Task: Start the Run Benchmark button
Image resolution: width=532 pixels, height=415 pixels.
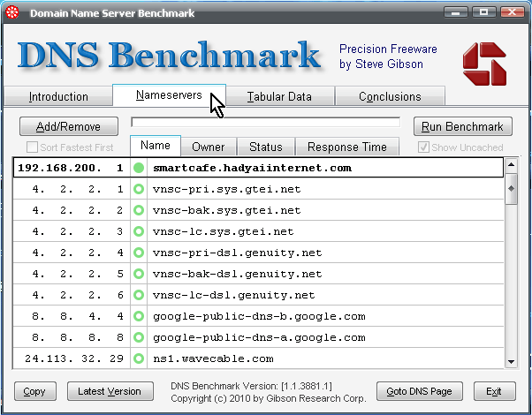Action: point(462,126)
